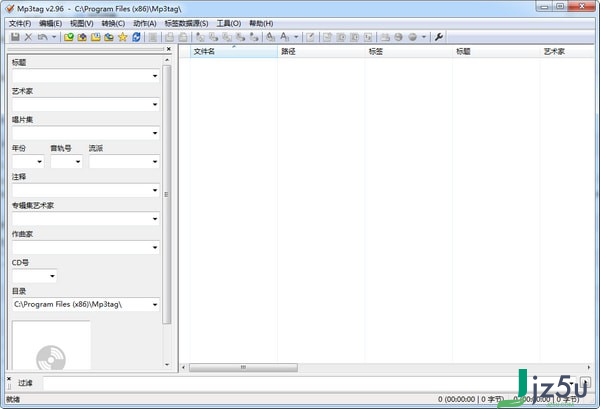Expand the 作曲家 field dropdown
Image resolution: width=600 pixels, height=409 pixels.
(x=155, y=248)
